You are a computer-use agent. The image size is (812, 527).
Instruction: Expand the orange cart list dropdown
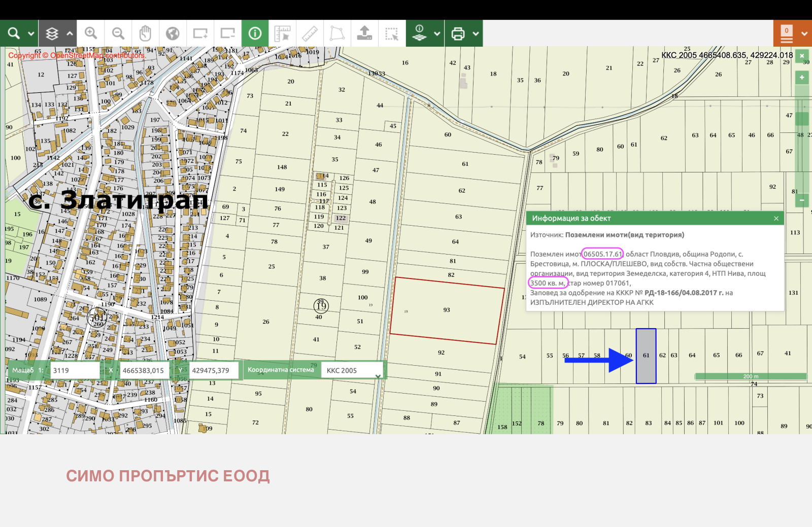804,34
